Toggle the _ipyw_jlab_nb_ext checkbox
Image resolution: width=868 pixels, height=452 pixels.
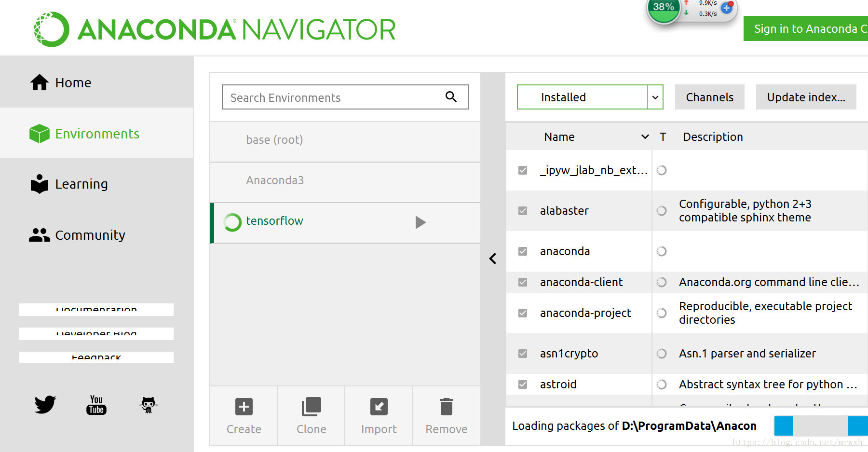pos(523,170)
